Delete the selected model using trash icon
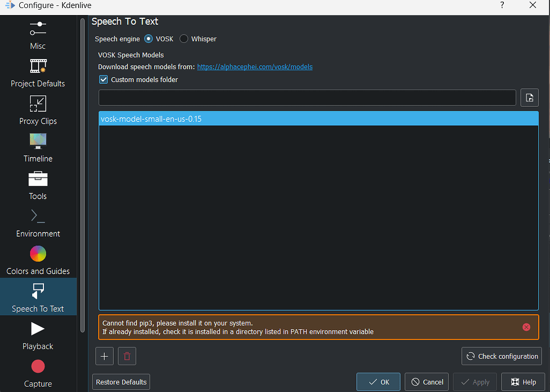The height and width of the screenshot is (392, 550). click(x=127, y=356)
